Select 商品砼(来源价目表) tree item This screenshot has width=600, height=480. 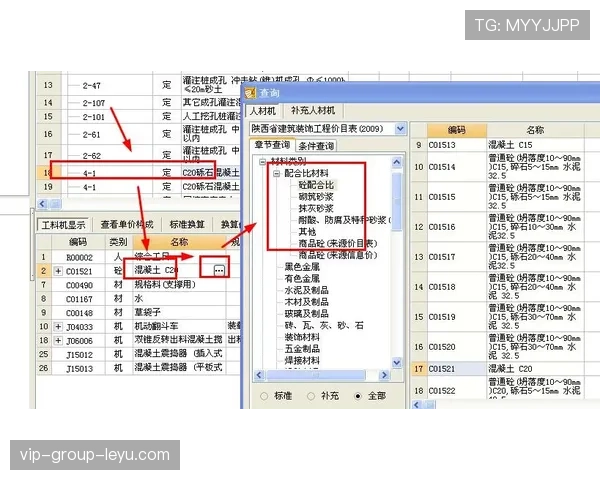[x=338, y=243]
